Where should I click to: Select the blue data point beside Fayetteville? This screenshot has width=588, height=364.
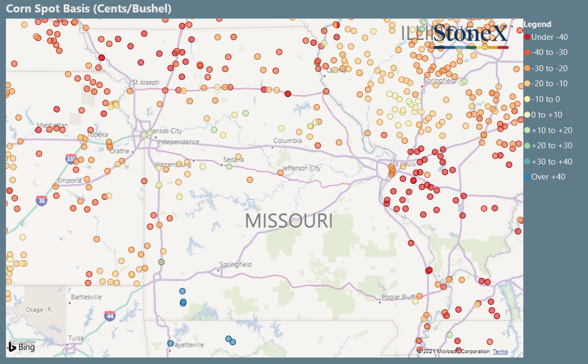click(170, 344)
